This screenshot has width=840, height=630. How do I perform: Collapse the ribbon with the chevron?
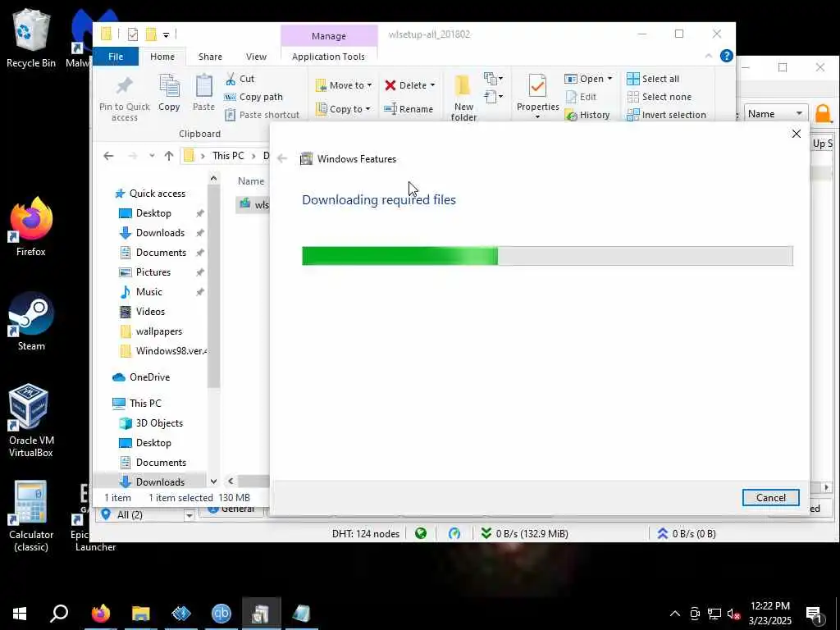[708, 56]
